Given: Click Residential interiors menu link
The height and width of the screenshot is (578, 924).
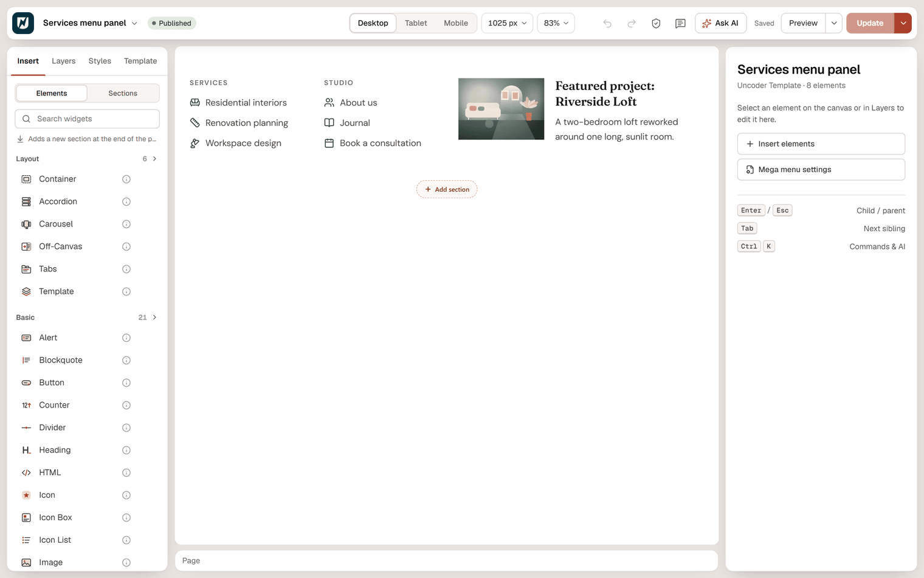Looking at the screenshot, I should (238, 103).
